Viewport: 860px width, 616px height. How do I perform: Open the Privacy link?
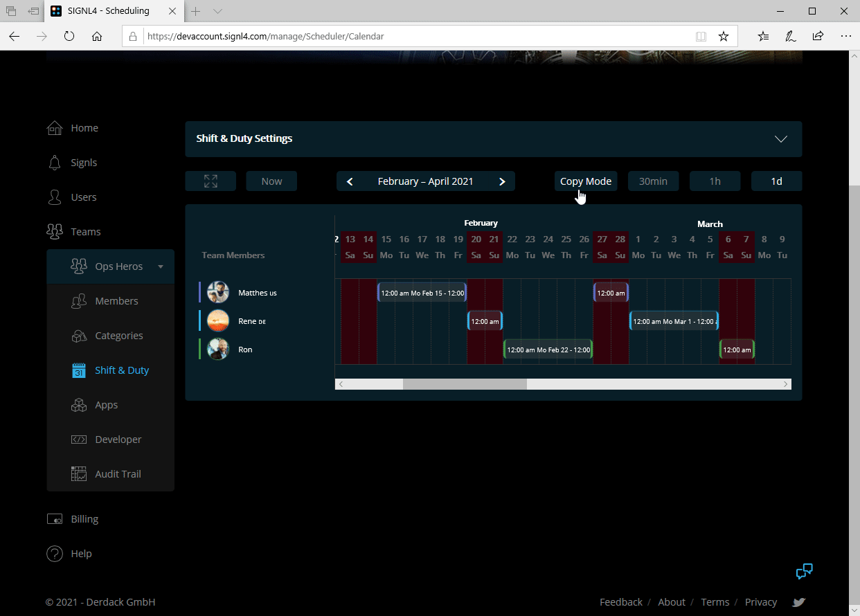(761, 602)
